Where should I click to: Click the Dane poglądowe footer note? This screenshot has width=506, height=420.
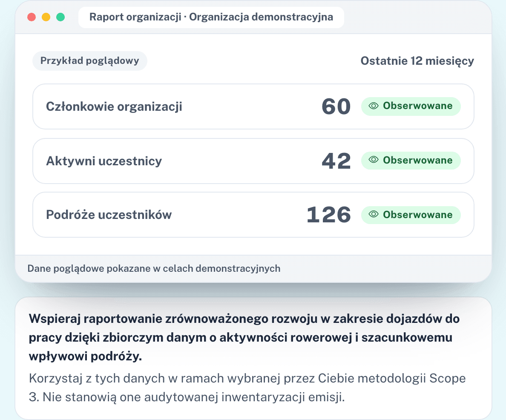(154, 269)
